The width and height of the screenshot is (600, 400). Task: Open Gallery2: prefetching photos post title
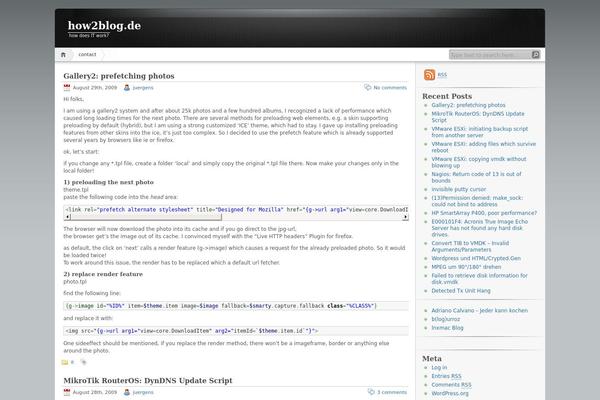pos(118,76)
